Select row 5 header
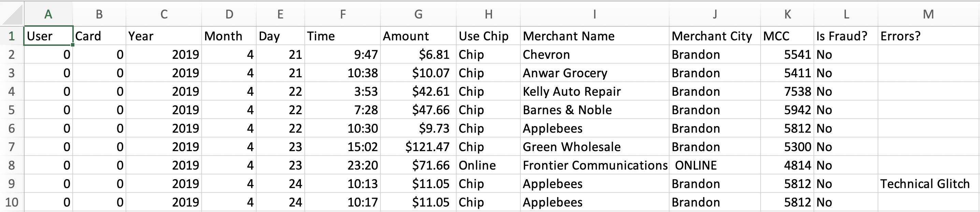The height and width of the screenshot is (212, 980). (x=12, y=110)
